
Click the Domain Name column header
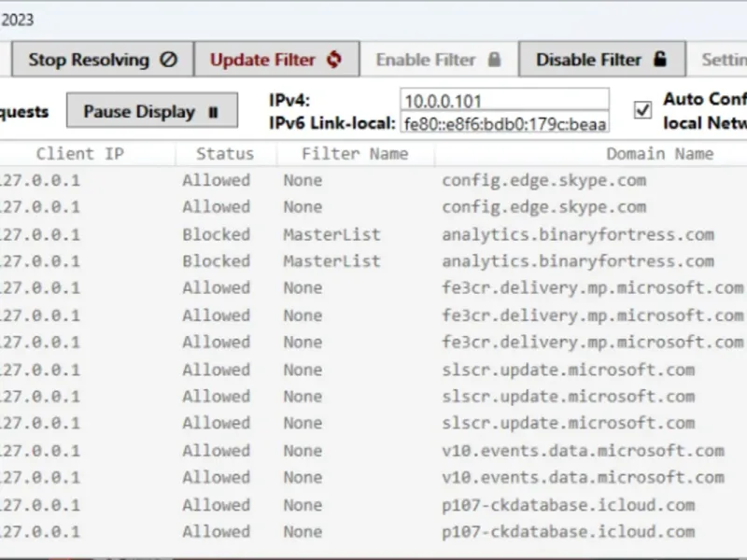pyautogui.click(x=659, y=154)
